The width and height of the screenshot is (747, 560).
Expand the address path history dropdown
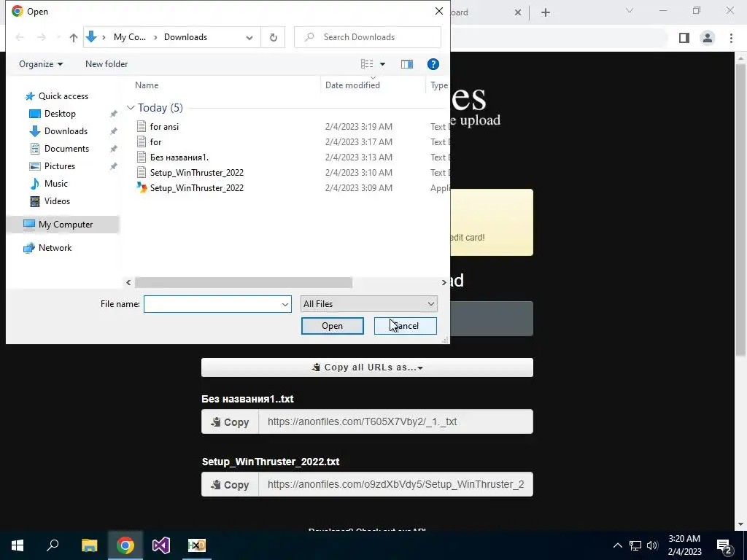(249, 38)
